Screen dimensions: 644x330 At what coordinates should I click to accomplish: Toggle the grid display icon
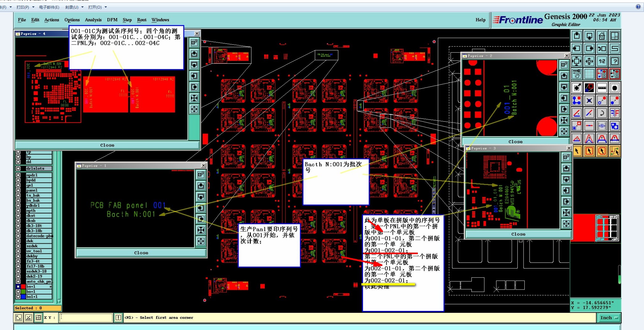(x=589, y=74)
